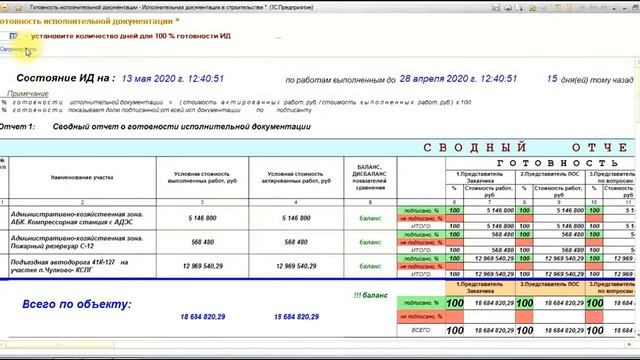640x360 pixels.
Task: Click баланс cell of Подъездная автодорога row
Action: 370,266
